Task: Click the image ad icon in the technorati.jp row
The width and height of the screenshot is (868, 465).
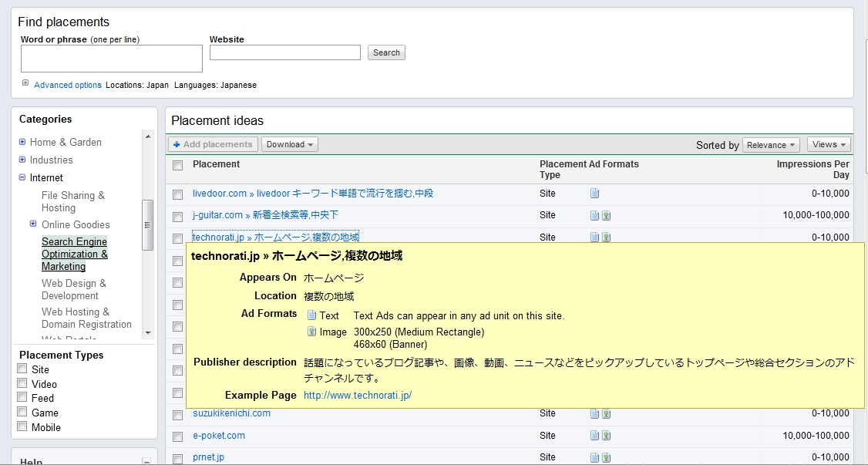Action: tap(606, 237)
